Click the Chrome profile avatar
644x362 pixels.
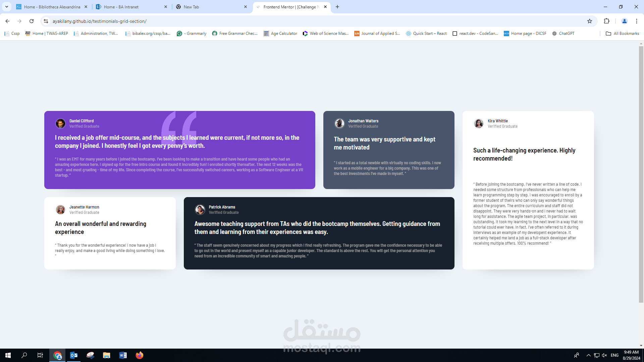coord(624,21)
